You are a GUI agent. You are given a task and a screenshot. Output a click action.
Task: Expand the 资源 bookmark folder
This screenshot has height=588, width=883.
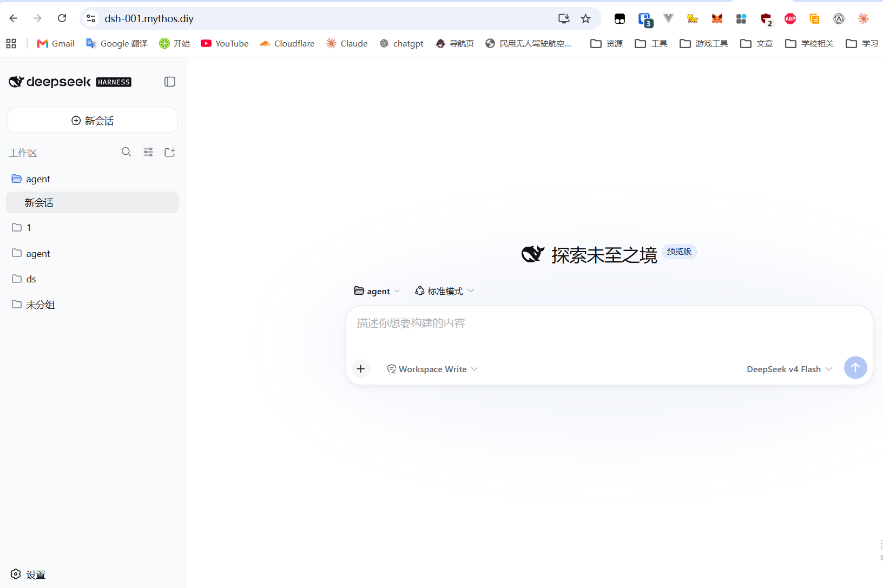[x=607, y=43]
